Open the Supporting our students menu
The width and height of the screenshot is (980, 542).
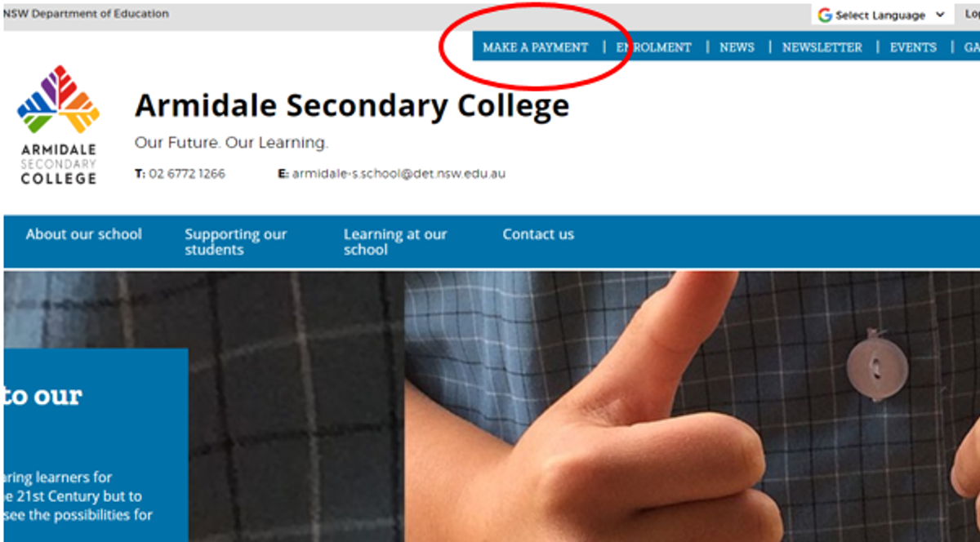(x=235, y=242)
